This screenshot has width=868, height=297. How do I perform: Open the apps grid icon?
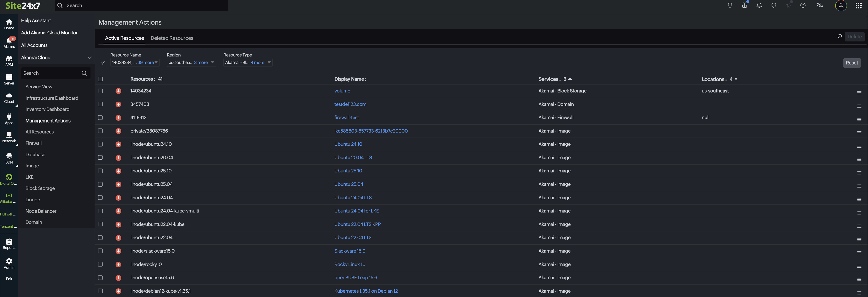(x=858, y=6)
